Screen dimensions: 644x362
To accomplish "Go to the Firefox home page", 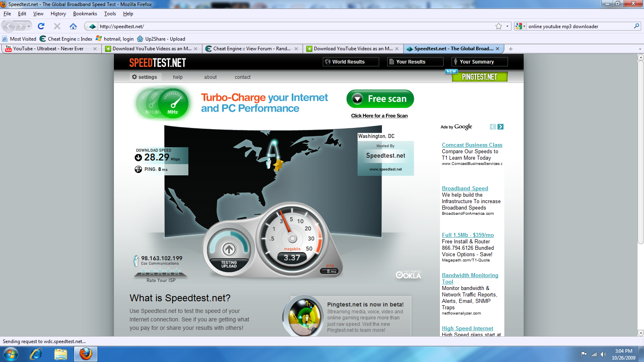I will [x=73, y=26].
